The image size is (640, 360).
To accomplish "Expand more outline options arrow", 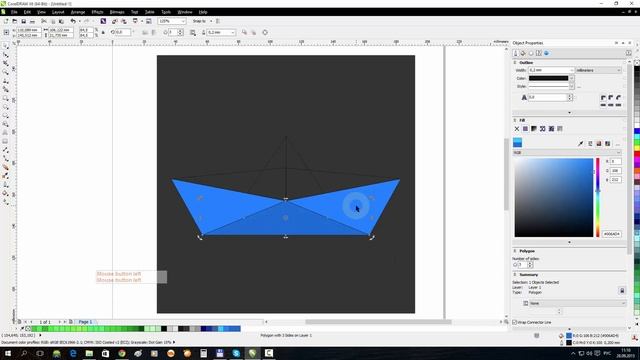I will (x=569, y=113).
